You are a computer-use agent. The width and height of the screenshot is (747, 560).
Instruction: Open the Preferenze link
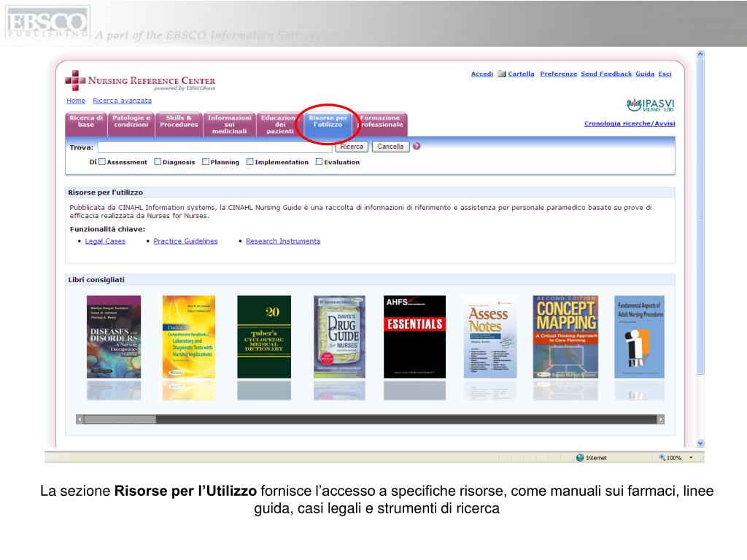click(558, 74)
